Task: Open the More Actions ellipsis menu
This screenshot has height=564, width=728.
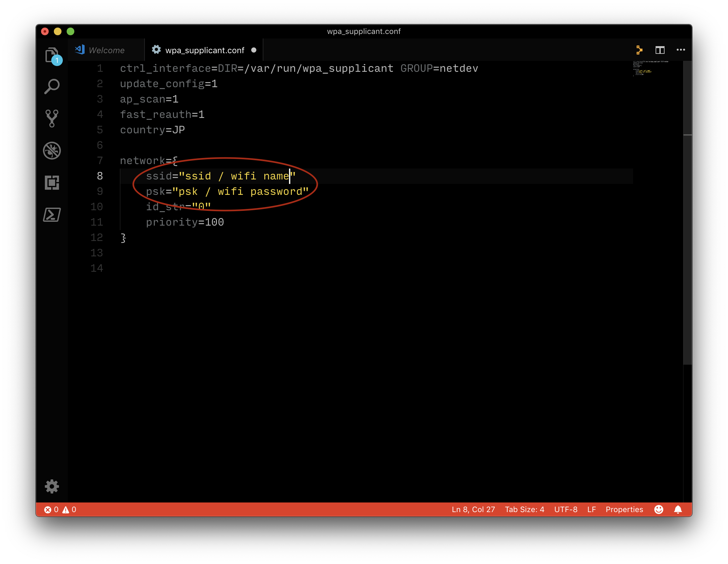Action: point(680,50)
